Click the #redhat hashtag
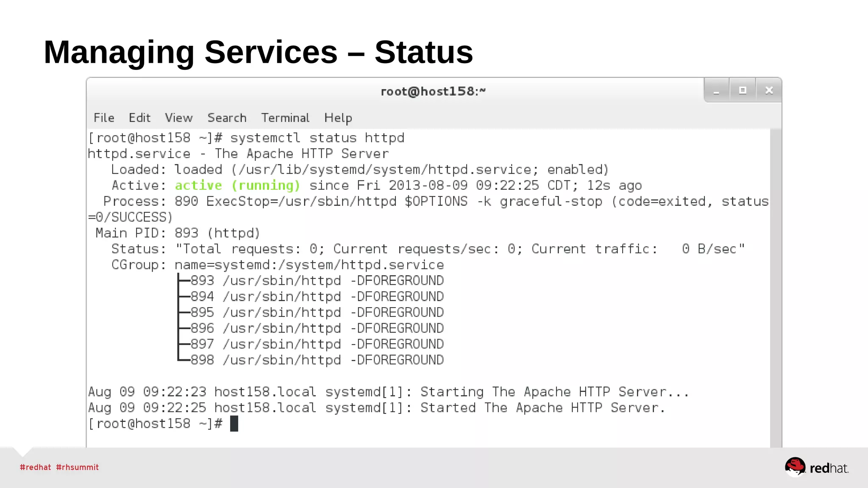Screen dimensions: 868x488 pos(35,467)
